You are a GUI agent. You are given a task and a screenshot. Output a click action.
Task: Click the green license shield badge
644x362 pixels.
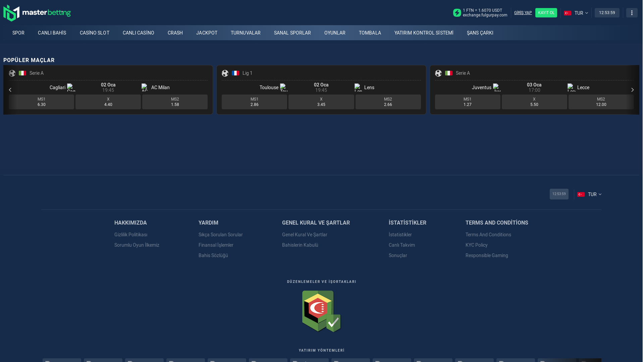[321, 311]
